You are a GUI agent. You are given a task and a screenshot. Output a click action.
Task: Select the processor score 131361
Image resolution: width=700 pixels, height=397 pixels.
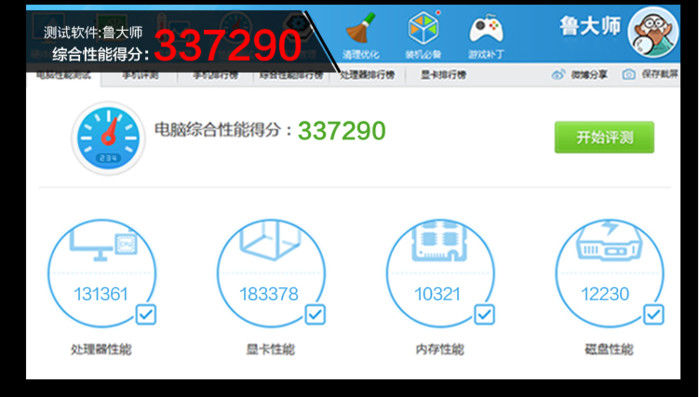pyautogui.click(x=101, y=294)
